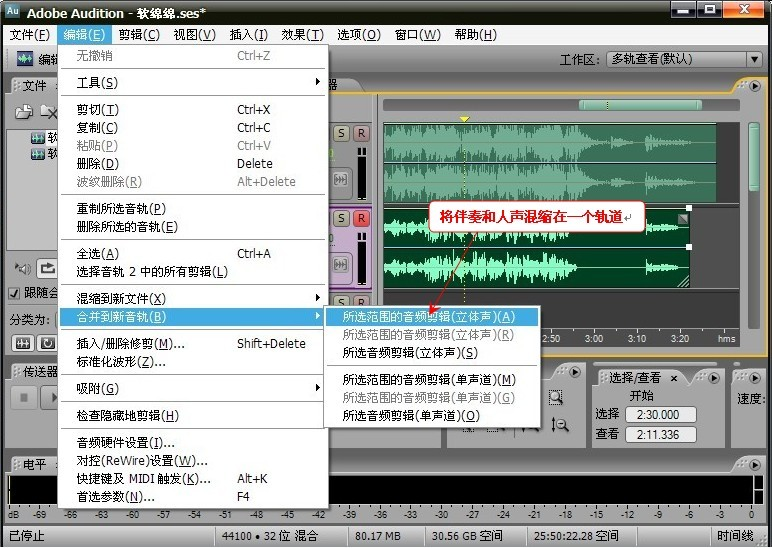The image size is (772, 548).
Task: Click the auto-play speaker icon in Files panel
Action: coord(22,268)
